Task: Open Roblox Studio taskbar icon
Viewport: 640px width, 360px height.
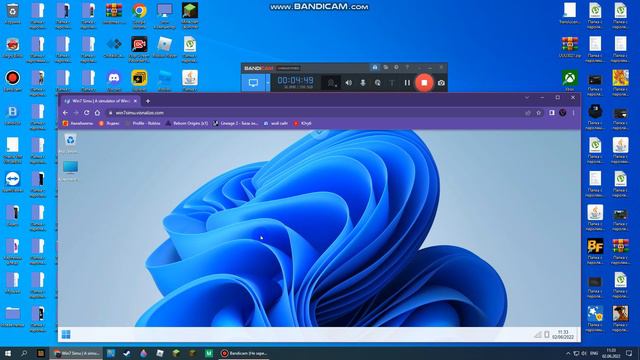Action: 160,353
